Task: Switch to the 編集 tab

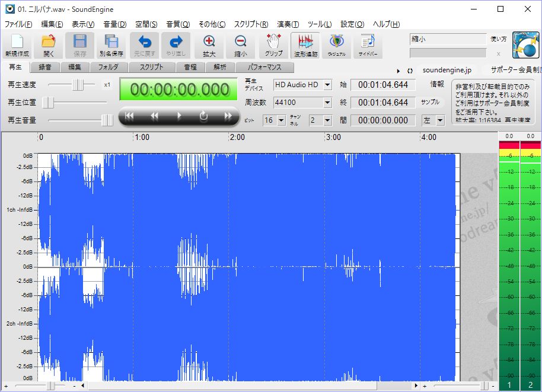Action: click(x=75, y=67)
